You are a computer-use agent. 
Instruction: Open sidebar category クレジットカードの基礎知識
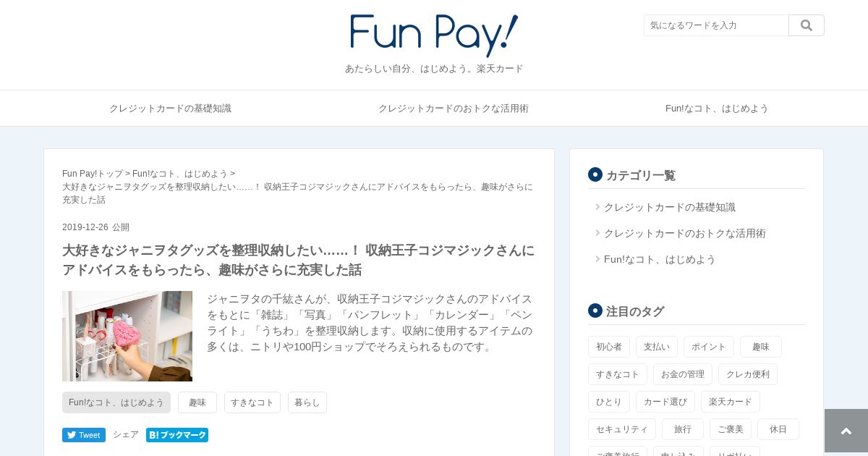pos(670,207)
